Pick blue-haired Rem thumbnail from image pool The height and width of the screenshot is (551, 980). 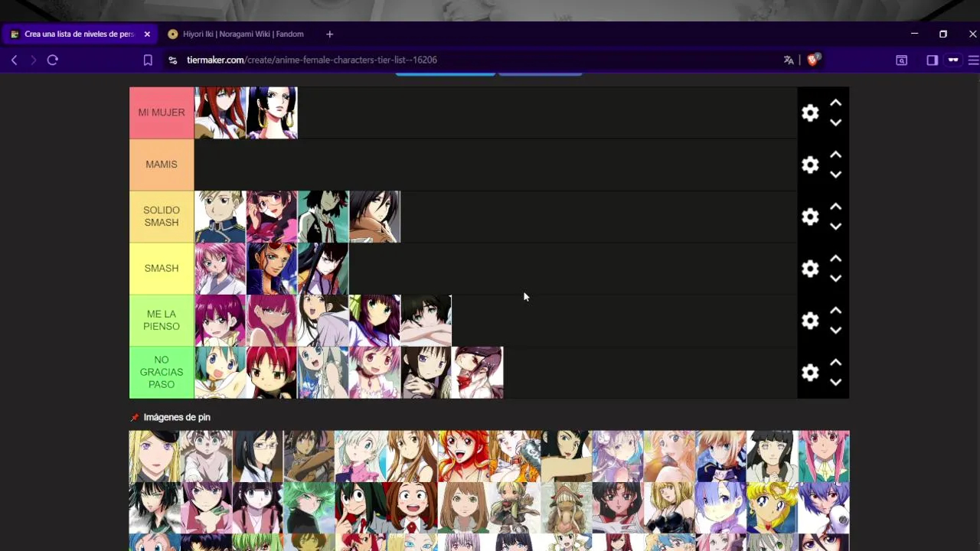coord(720,507)
